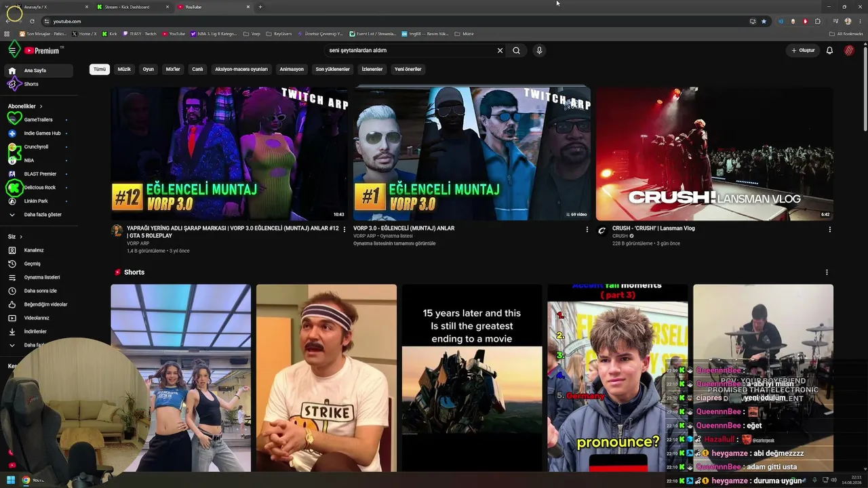Open the #12 Eğlenceli Muntaj video thumbnail

click(229, 153)
